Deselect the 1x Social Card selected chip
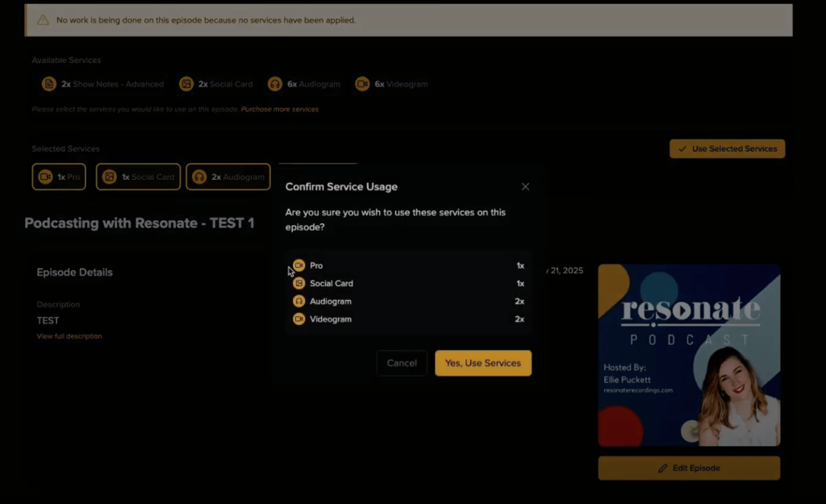 (138, 177)
